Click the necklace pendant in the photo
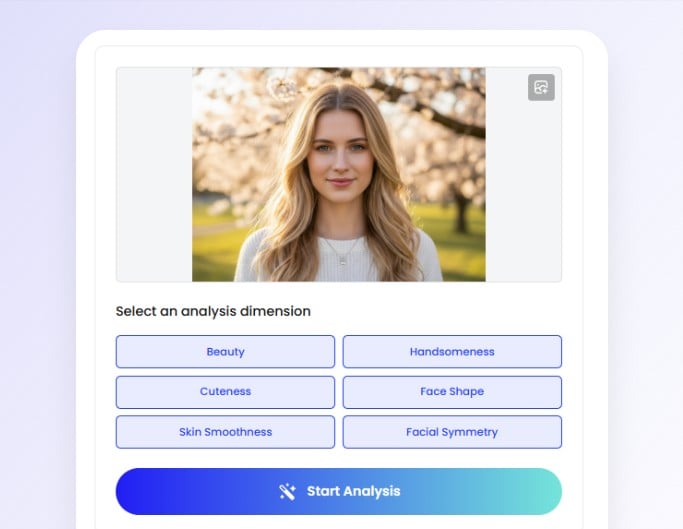The height and width of the screenshot is (529, 683). click(342, 261)
